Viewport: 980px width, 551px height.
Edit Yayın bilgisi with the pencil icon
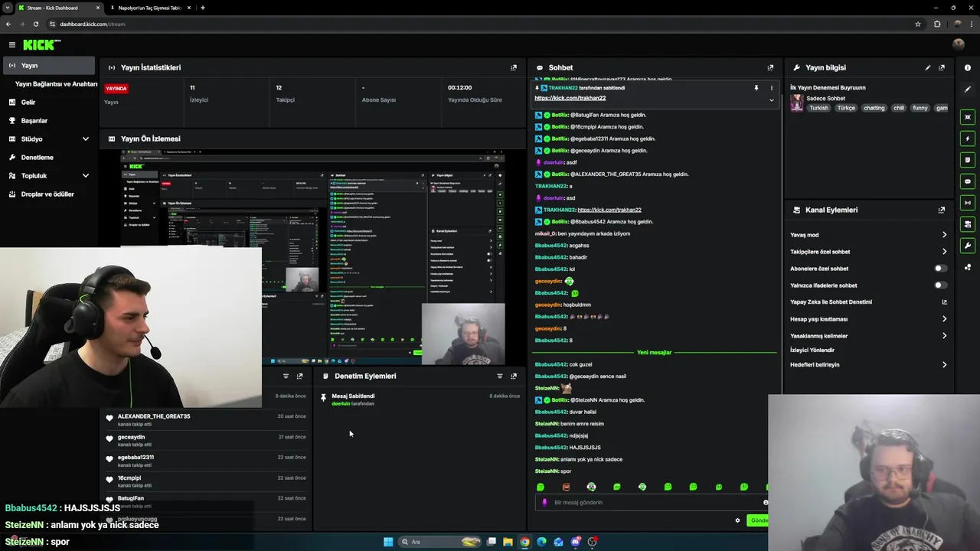928,67
